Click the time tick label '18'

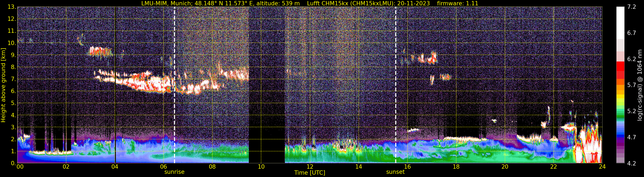coord(456,167)
